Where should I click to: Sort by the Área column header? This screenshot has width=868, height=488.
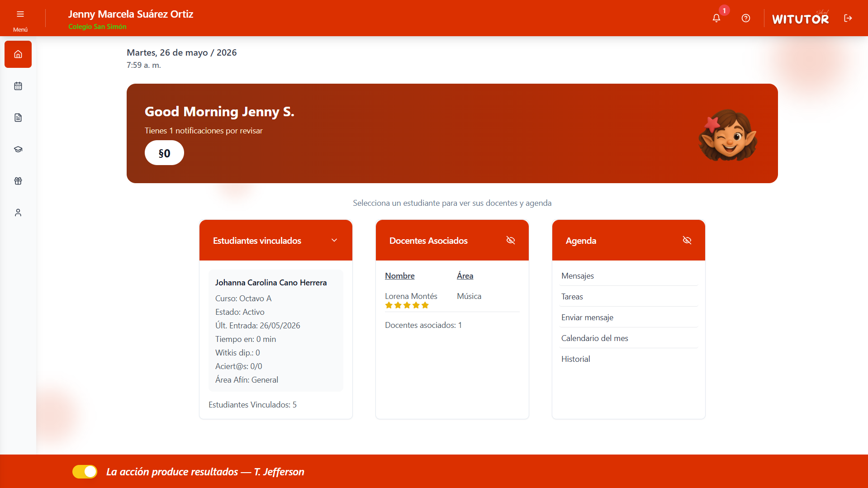(465, 276)
